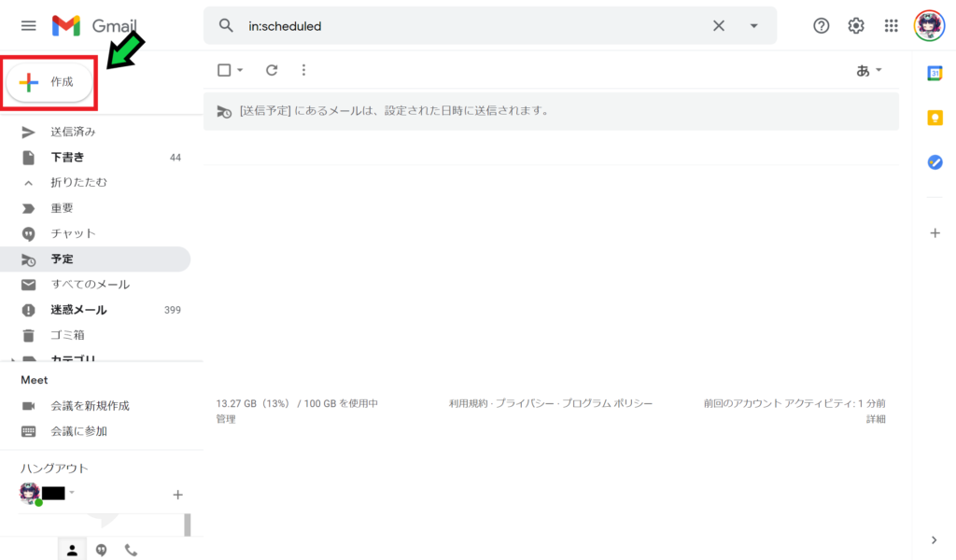Screen dimensions: 956x560
Task: Open Settings gear icon
Action: point(856,26)
